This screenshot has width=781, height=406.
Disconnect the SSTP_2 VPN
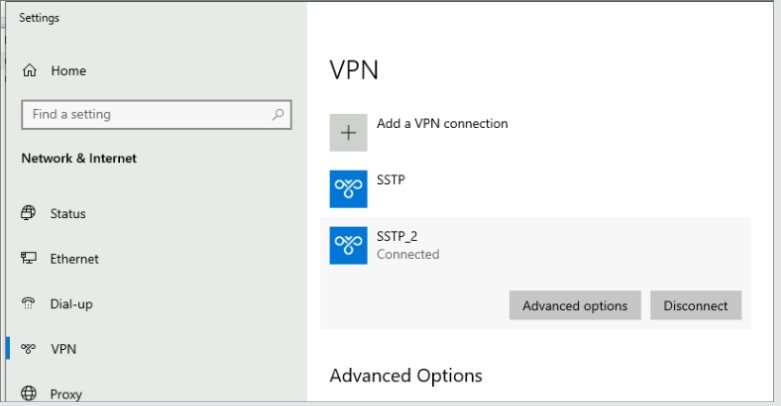tap(696, 306)
